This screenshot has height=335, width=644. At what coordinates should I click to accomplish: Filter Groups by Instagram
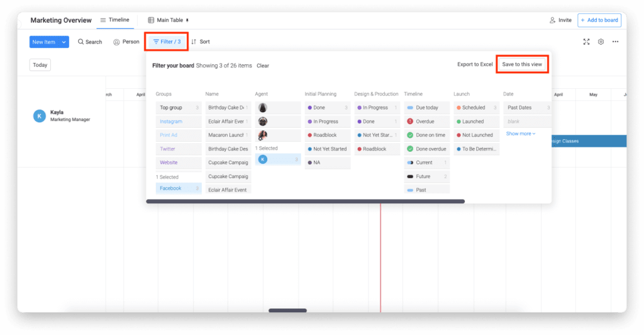179,122
